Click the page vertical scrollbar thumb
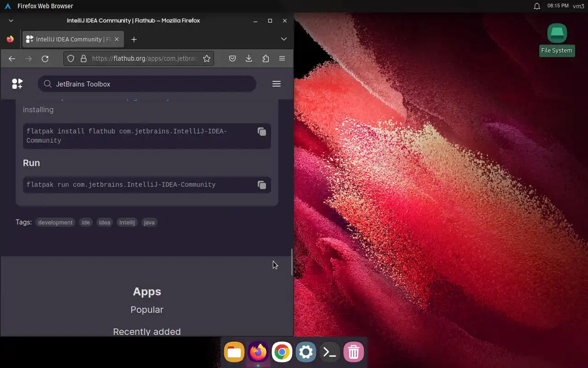The image size is (588, 368). tap(292, 262)
